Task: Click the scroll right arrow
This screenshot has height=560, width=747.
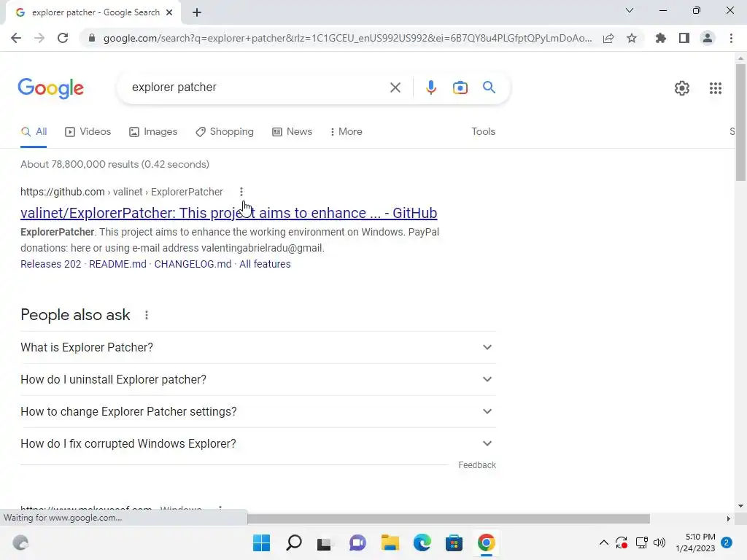Action: point(728,518)
